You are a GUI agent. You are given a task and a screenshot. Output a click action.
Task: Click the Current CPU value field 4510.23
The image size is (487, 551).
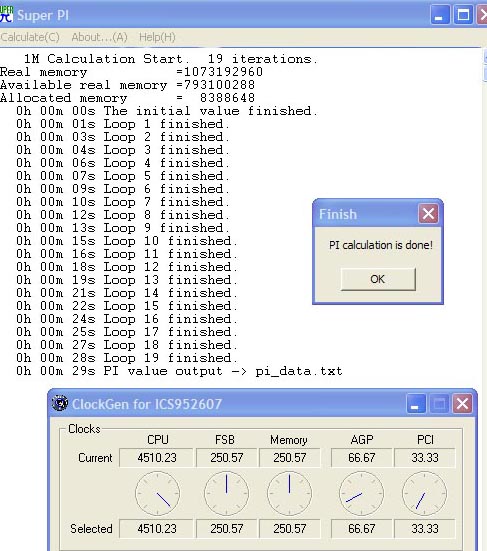tap(156, 458)
